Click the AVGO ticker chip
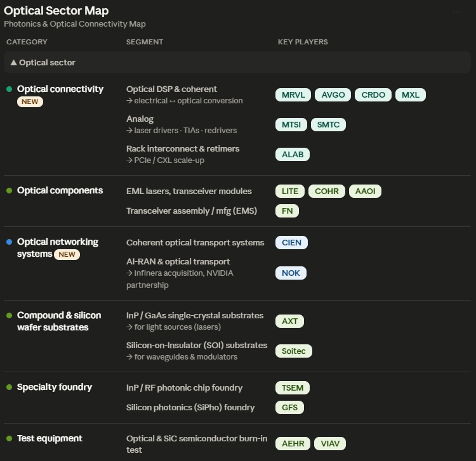 pos(333,95)
